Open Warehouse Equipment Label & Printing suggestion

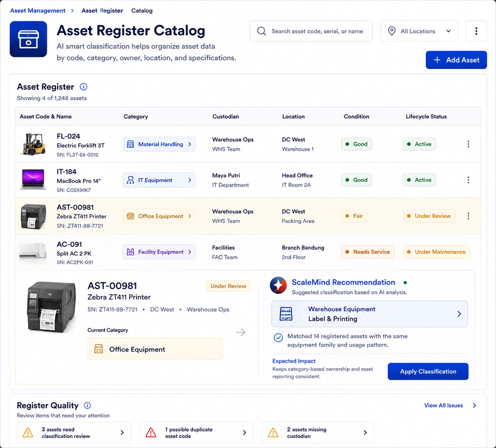(x=369, y=314)
